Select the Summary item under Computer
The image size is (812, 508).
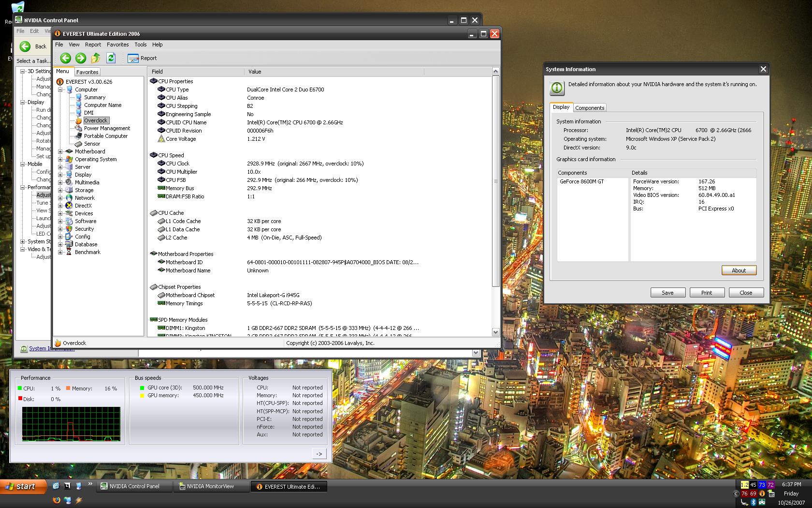[x=95, y=97]
